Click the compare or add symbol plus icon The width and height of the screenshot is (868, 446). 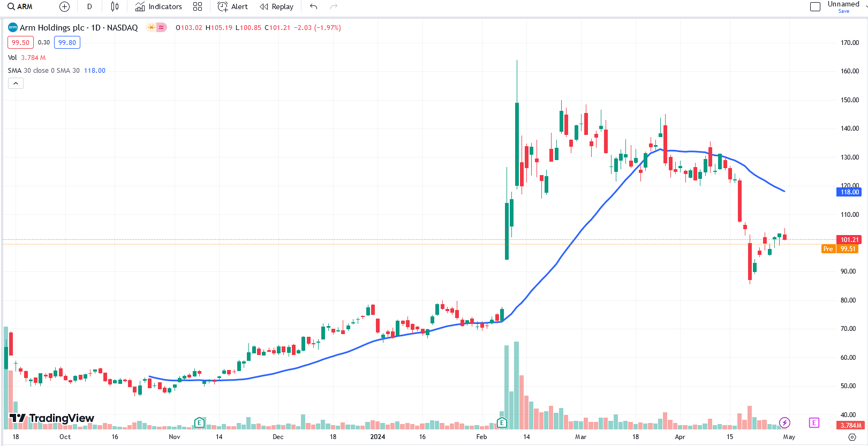coord(64,6)
